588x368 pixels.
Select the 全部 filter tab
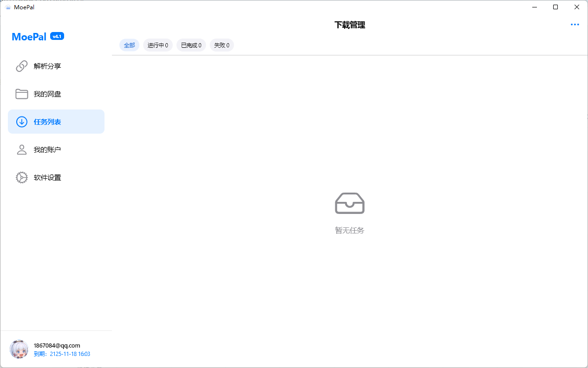click(130, 45)
